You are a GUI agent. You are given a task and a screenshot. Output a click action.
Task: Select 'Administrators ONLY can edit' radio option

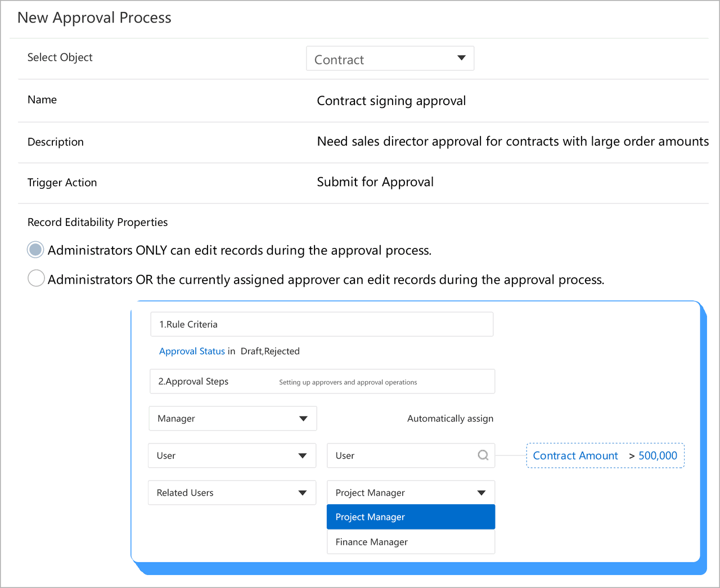tap(36, 250)
